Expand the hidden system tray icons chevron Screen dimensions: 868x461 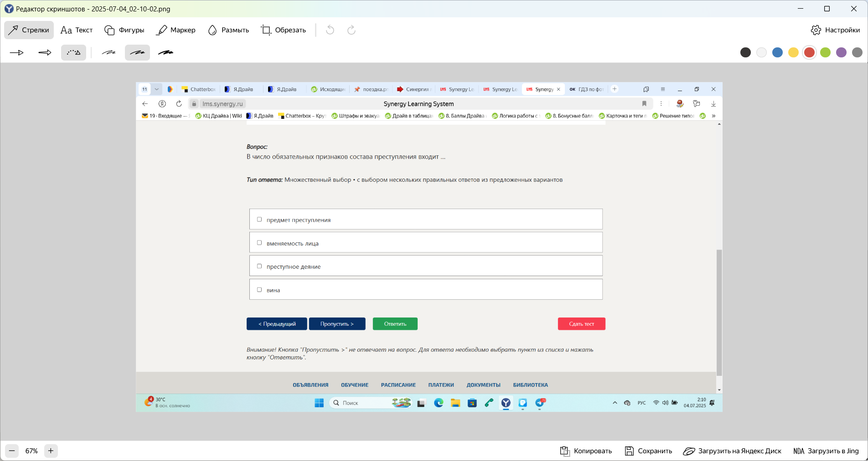(x=615, y=403)
